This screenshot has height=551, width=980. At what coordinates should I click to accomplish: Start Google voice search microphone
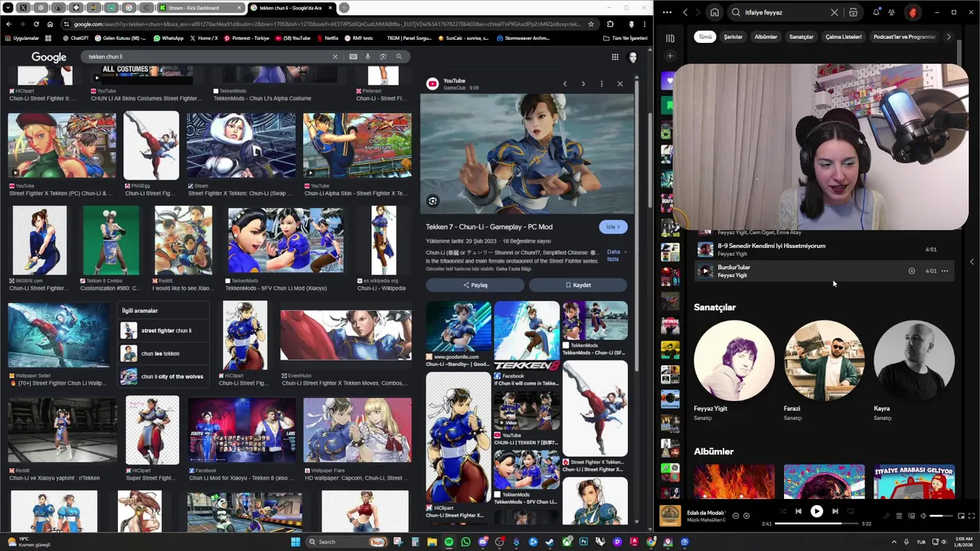click(367, 57)
